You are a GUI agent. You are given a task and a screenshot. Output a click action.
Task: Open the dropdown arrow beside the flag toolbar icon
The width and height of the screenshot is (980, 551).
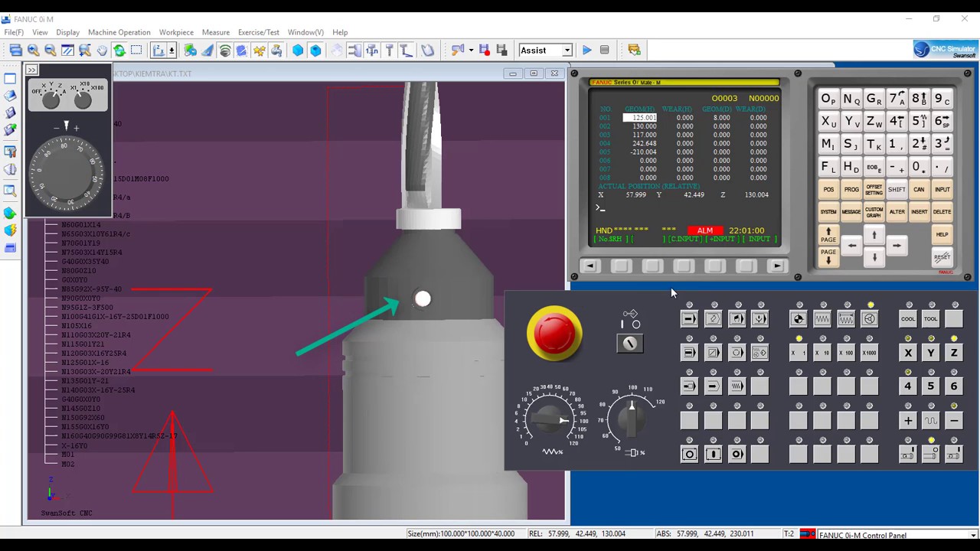[471, 50]
